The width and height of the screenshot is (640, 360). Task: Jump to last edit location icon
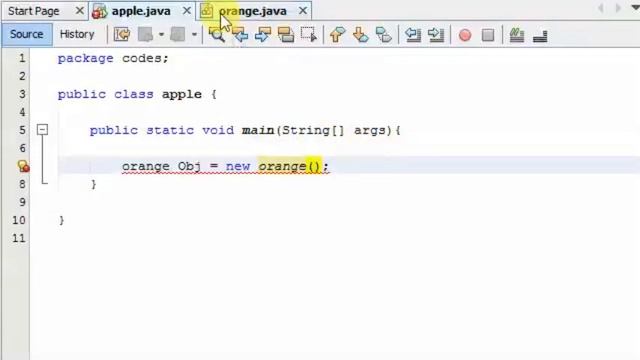(122, 35)
